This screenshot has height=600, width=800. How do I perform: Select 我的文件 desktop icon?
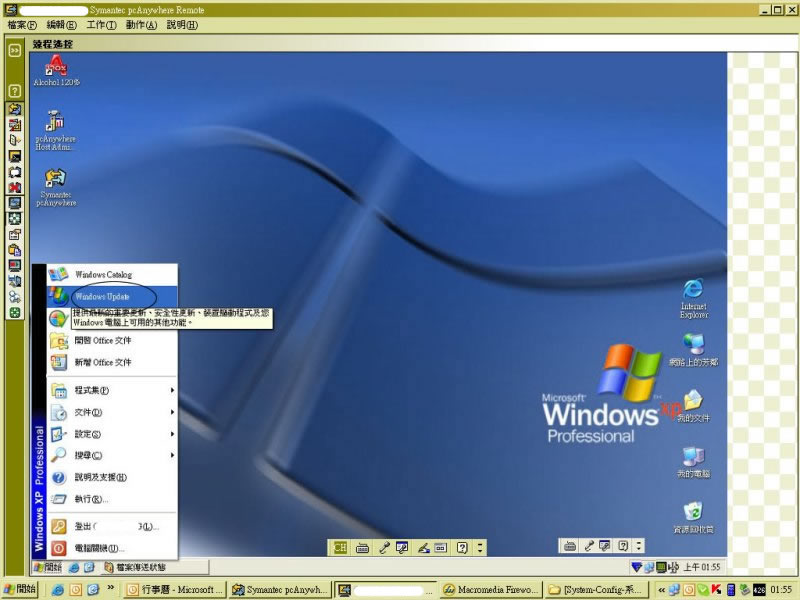pyautogui.click(x=693, y=406)
